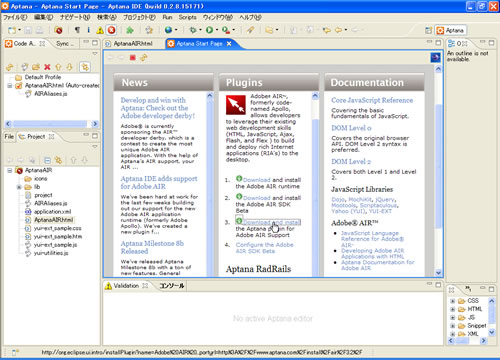The width and height of the screenshot is (500, 360).
Task: Click News column scroll up arrow
Action: click(x=210, y=96)
